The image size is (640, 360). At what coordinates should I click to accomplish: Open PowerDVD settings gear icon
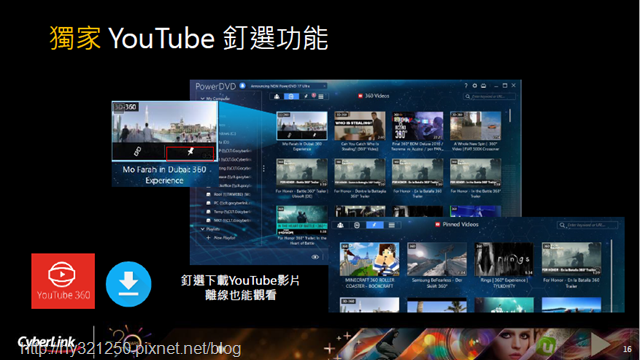pos(475,86)
